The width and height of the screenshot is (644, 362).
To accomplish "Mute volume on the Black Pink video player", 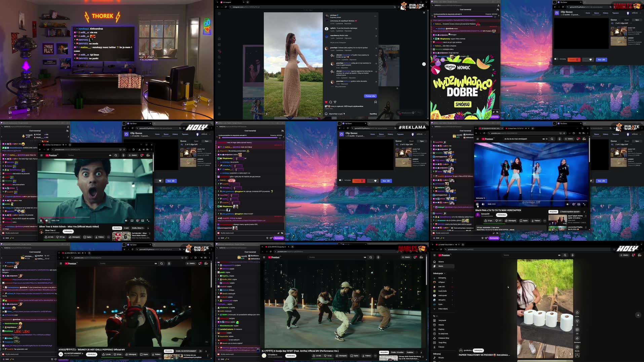I will tap(483, 204).
